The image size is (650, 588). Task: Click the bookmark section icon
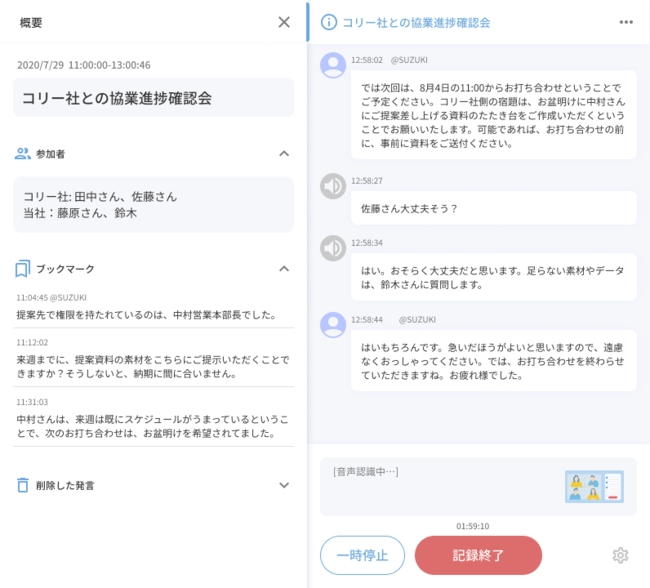[x=23, y=269]
